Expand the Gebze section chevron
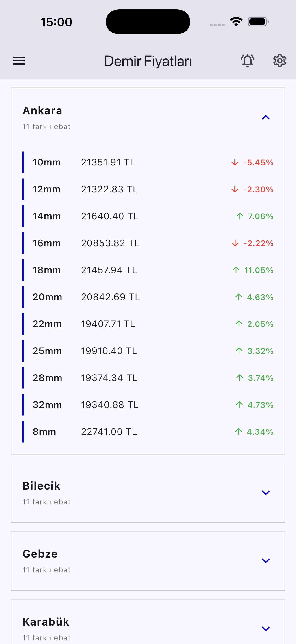 [x=266, y=560]
